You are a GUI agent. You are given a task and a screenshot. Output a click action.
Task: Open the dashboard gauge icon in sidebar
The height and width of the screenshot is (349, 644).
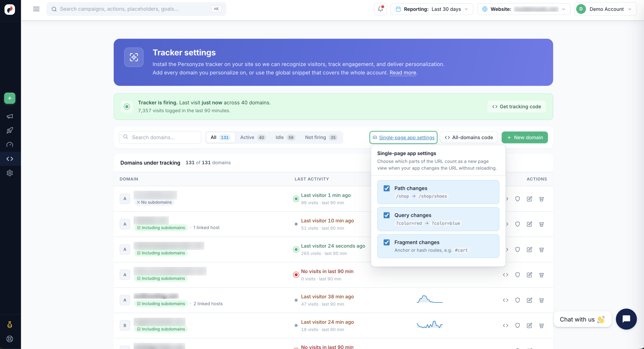pyautogui.click(x=10, y=145)
